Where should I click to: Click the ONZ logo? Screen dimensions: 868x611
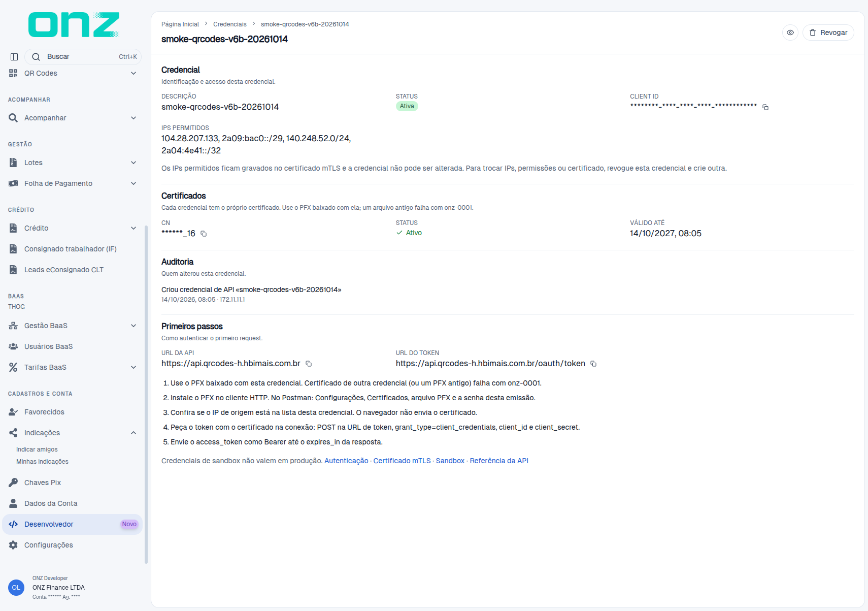(x=74, y=25)
